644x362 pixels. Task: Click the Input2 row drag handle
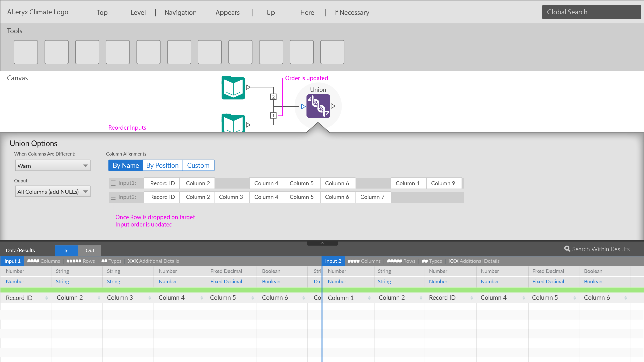click(113, 197)
